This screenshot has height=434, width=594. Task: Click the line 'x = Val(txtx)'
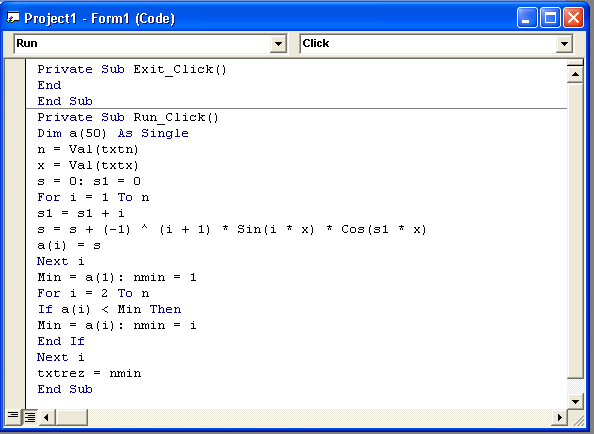point(88,165)
